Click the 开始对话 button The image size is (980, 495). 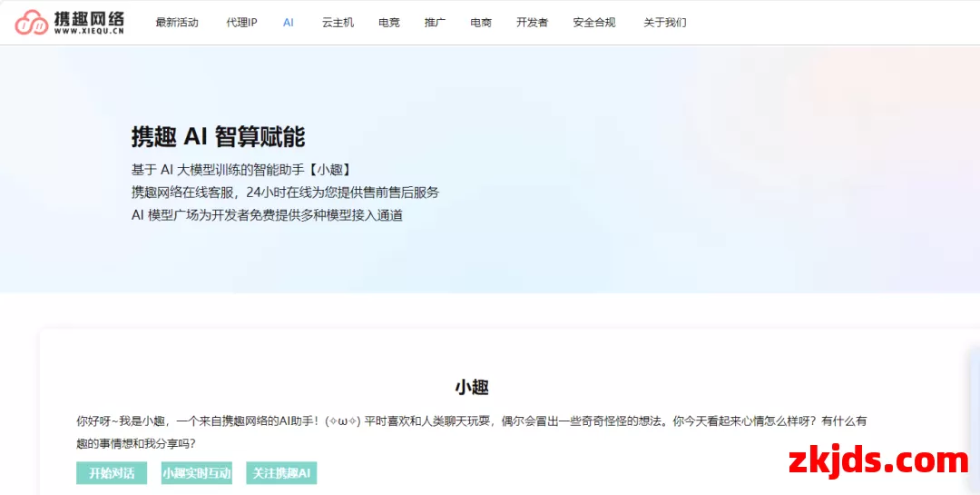point(112,473)
